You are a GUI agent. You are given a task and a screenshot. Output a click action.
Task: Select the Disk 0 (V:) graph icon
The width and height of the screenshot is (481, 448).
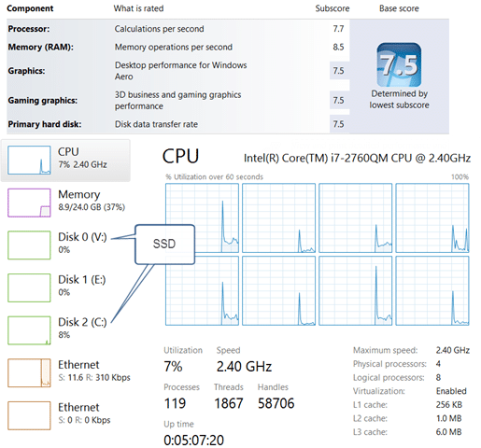click(29, 245)
